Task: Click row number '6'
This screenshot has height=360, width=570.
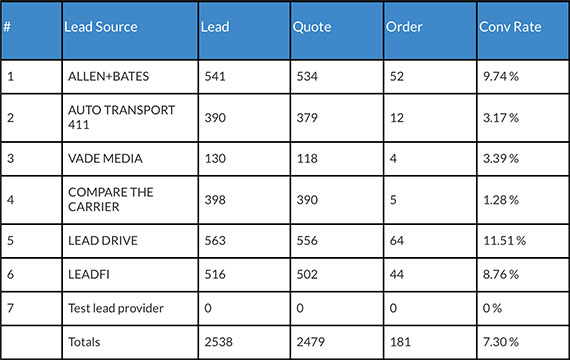Action: click(11, 274)
